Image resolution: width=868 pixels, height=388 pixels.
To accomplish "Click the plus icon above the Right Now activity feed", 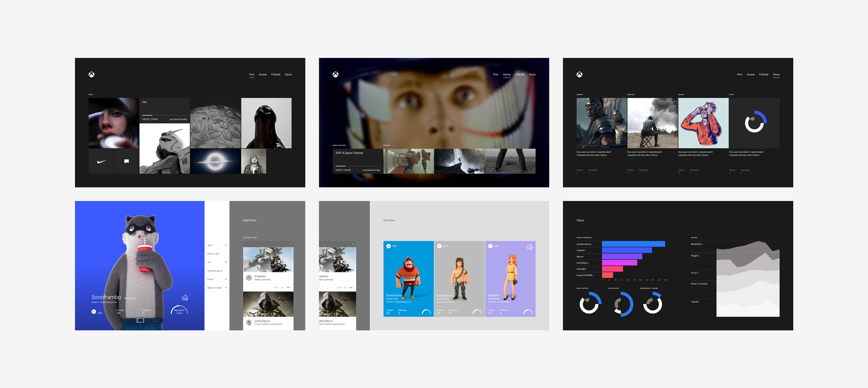I will click(x=291, y=244).
